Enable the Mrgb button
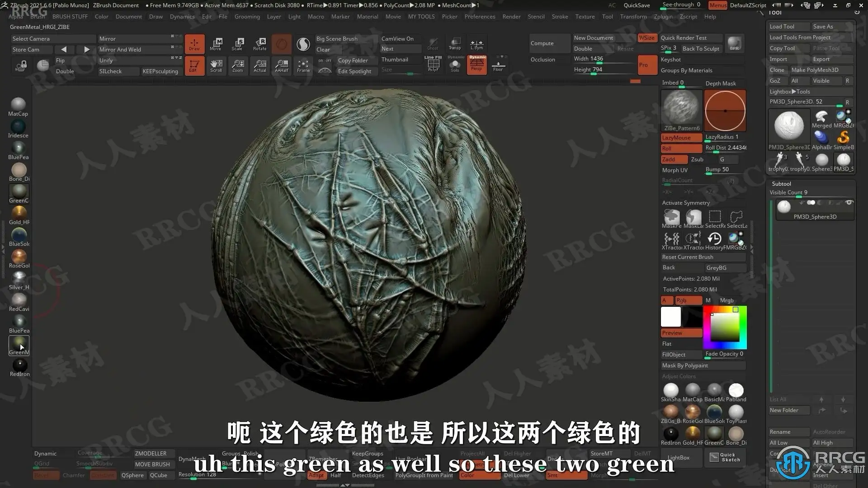This screenshot has width=868, height=488. 727,300
